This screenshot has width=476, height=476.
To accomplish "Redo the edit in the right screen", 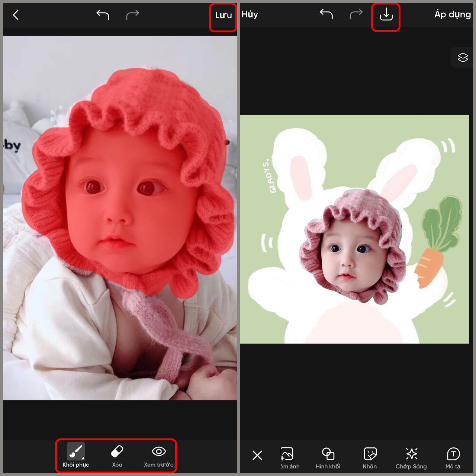I will tap(356, 14).
